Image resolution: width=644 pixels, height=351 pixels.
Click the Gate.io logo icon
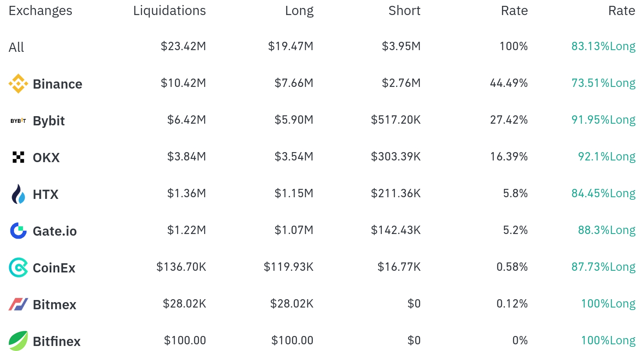[x=18, y=231]
